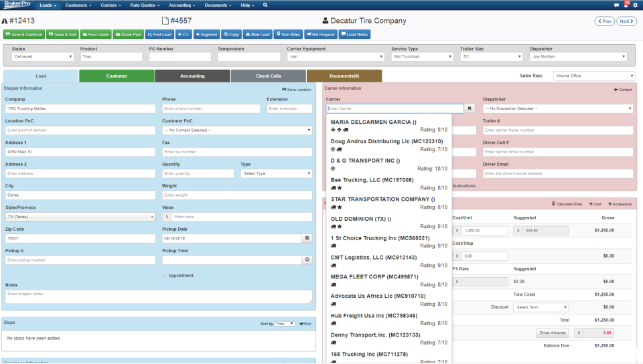This screenshot has width=643, height=364.
Task: Go to Next load
Action: point(627,21)
